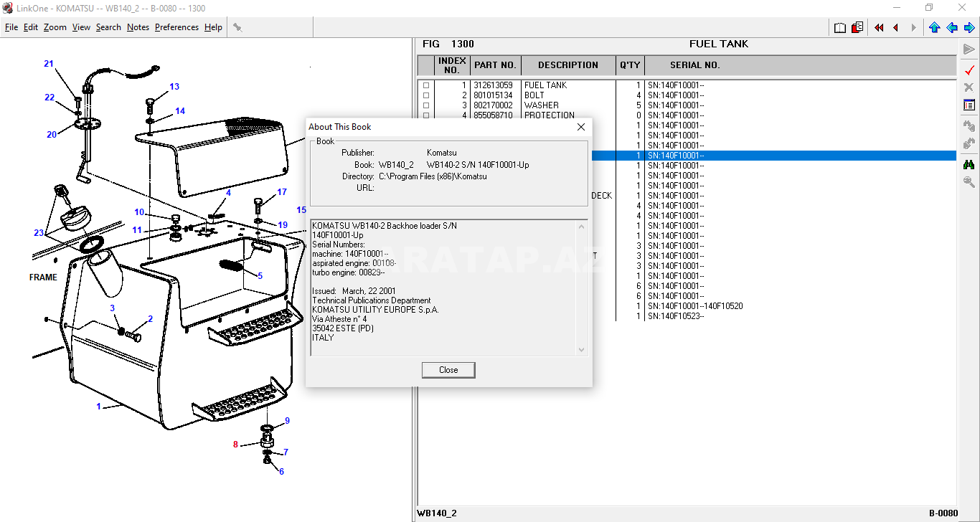Click part number 802170002
Viewport: 980px width, 522px height.
[493, 105]
